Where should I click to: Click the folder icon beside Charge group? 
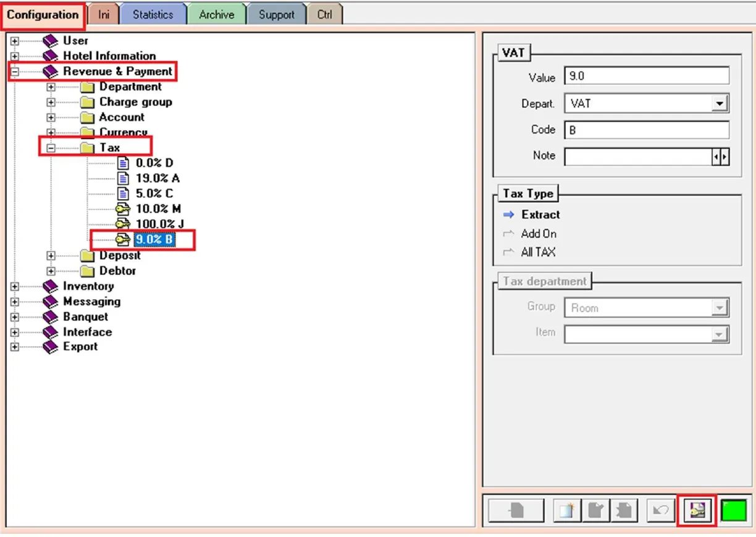click(x=87, y=103)
